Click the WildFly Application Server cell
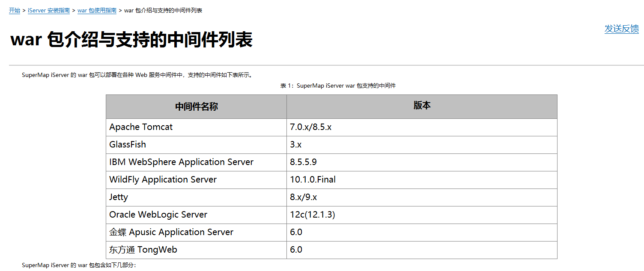Screen dimensions: 644x271 pyautogui.click(x=163, y=180)
